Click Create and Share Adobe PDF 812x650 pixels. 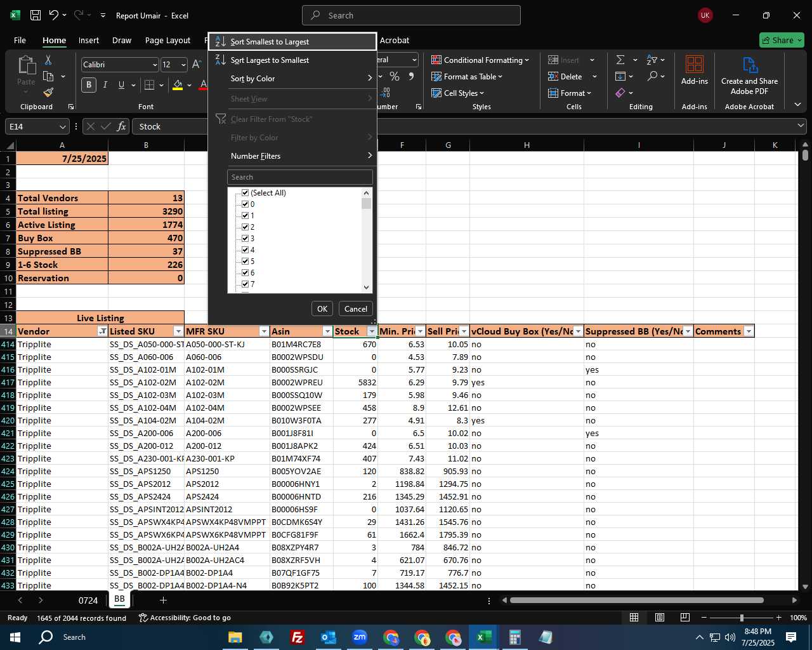tap(749, 76)
